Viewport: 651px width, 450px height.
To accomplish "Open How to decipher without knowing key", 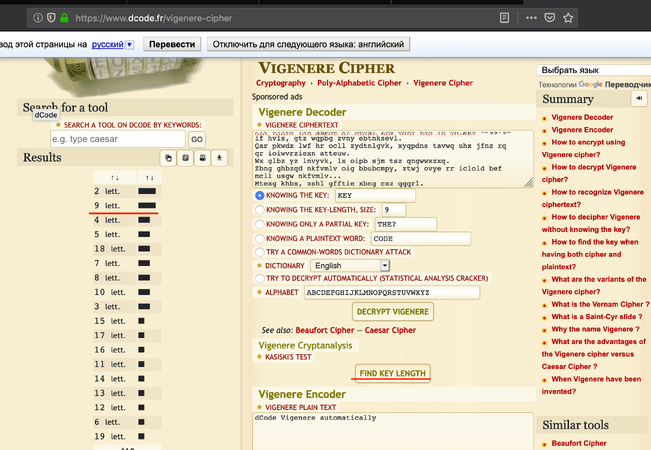I will [x=591, y=223].
